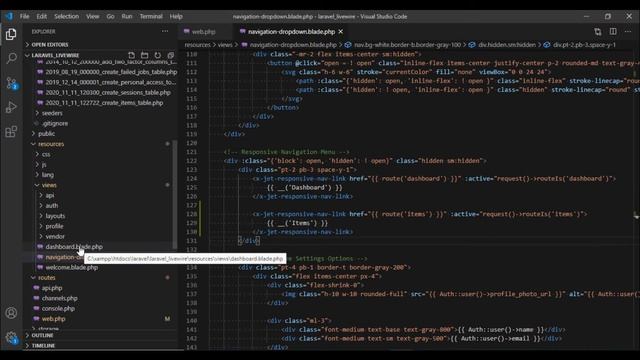640x360 pixels.
Task: Click the div.pt-2.pb-3.space-y-1 breadcrumb segment
Action: coord(584,45)
